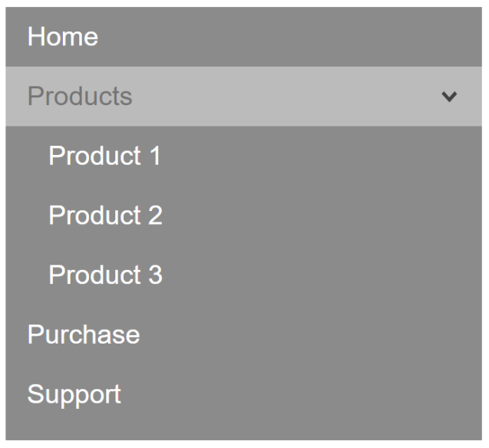Click the Product 1 text link
489x448 pixels.
104,156
